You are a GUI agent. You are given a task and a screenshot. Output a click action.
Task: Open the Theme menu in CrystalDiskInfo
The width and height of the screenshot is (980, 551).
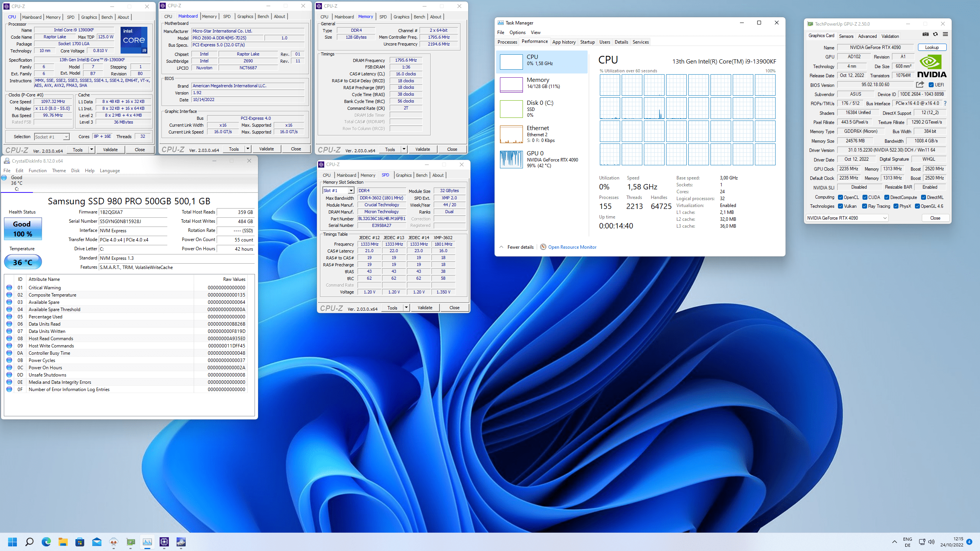59,171
